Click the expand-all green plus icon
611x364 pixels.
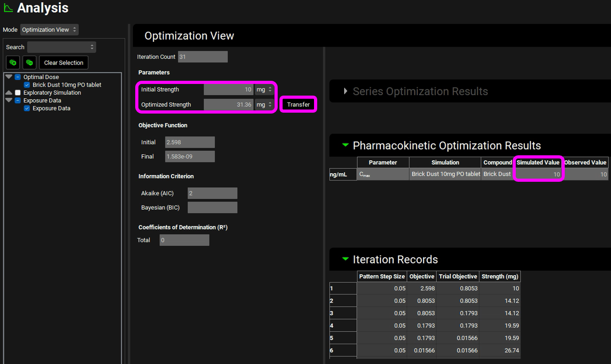13,62
